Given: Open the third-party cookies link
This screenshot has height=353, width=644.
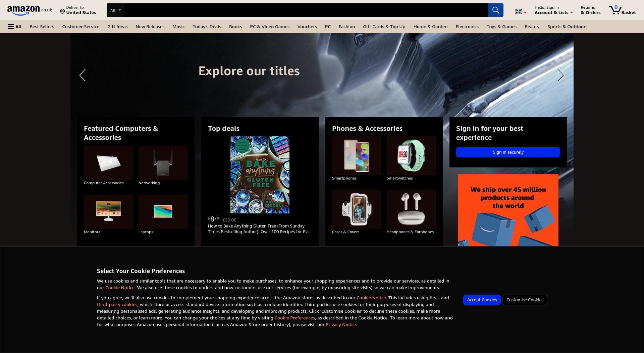Looking at the screenshot, I should 117,304.
